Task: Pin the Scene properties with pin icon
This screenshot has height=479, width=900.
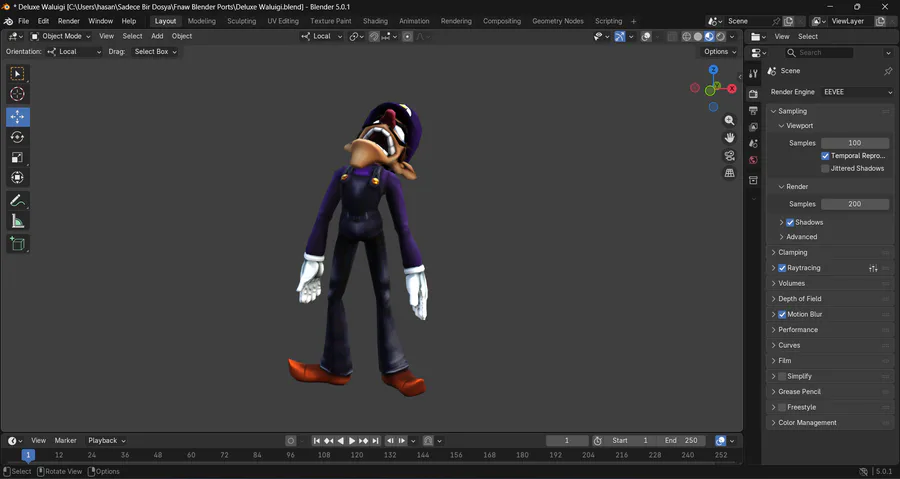Action: (888, 71)
